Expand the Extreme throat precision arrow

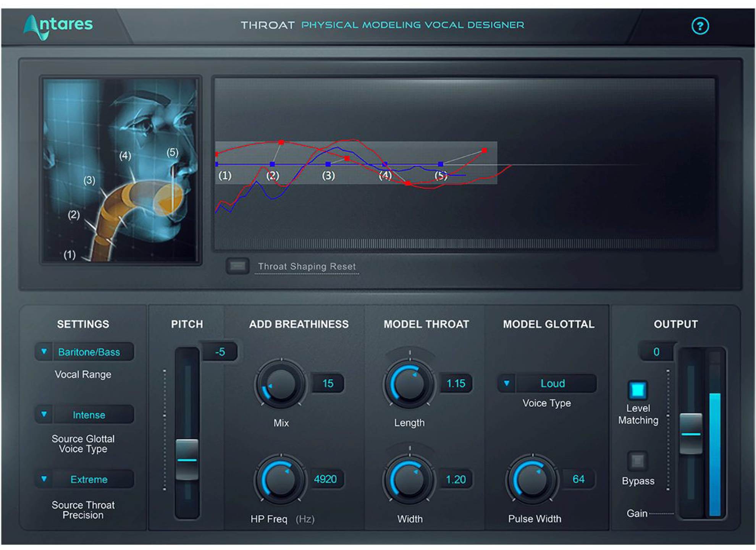click(44, 479)
